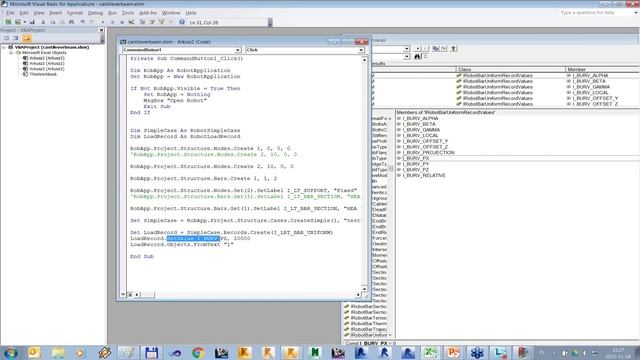Click the Undo toolbar icon
Screen dimensions: 640x360
click(83, 22)
